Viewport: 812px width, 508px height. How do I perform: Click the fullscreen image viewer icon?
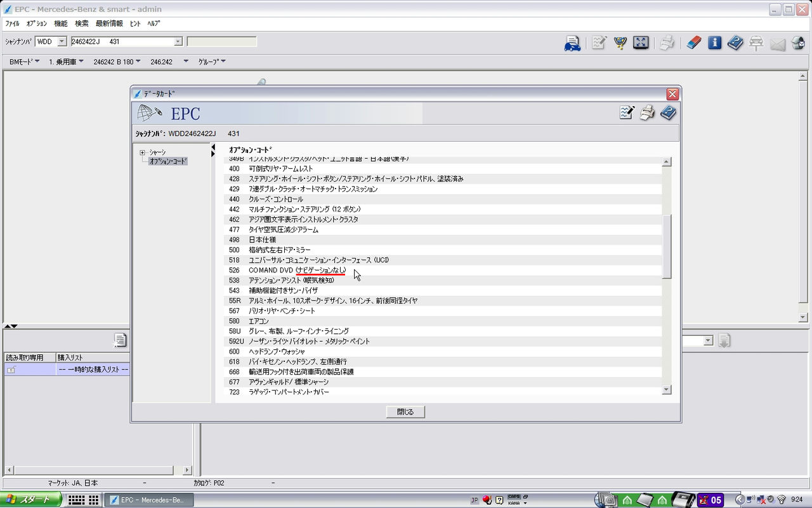[x=641, y=42]
